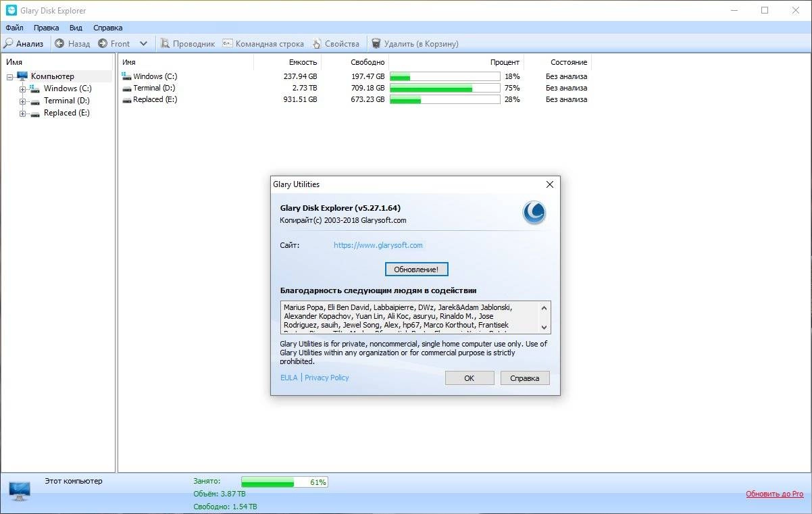Screen dimensions: 812x514
Task: Click the credits list scroll down arrow
Action: click(544, 327)
